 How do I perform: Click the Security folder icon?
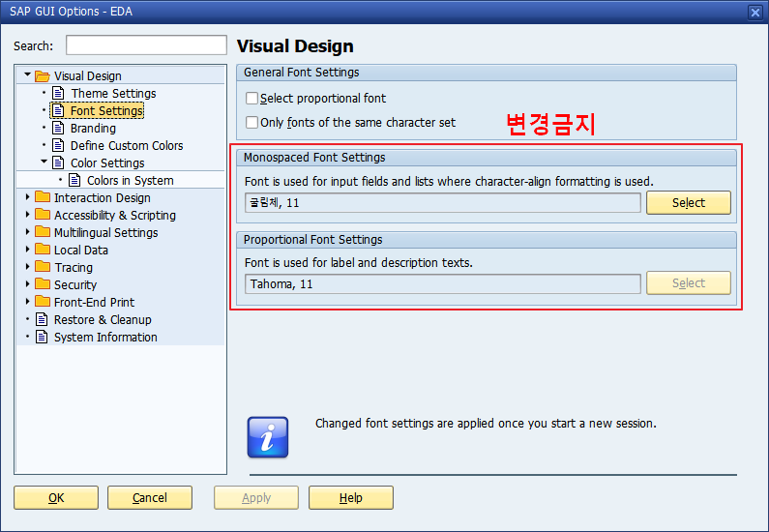click(43, 284)
